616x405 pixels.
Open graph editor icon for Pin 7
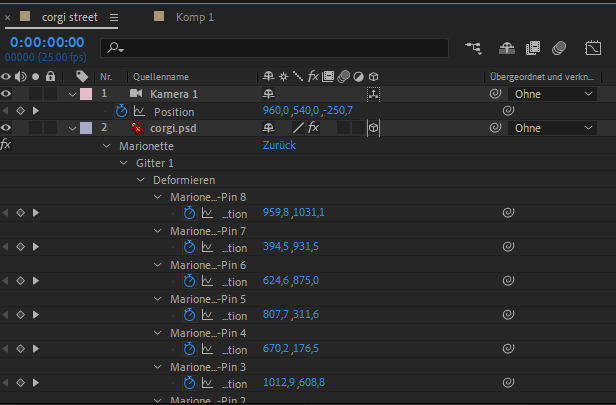click(x=208, y=247)
